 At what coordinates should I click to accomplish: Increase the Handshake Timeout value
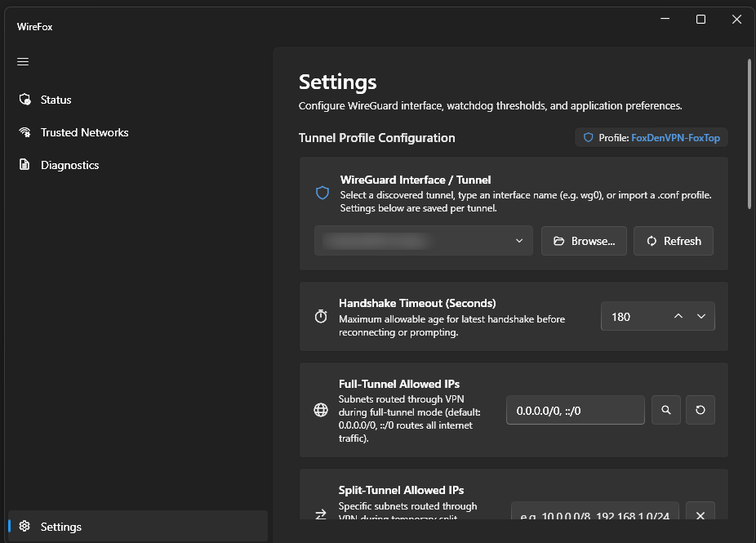pos(678,316)
